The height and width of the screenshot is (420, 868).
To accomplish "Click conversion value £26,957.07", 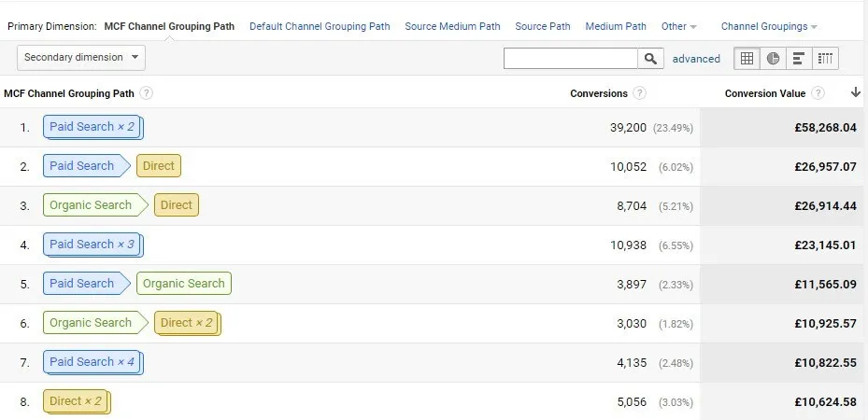I will click(825, 167).
